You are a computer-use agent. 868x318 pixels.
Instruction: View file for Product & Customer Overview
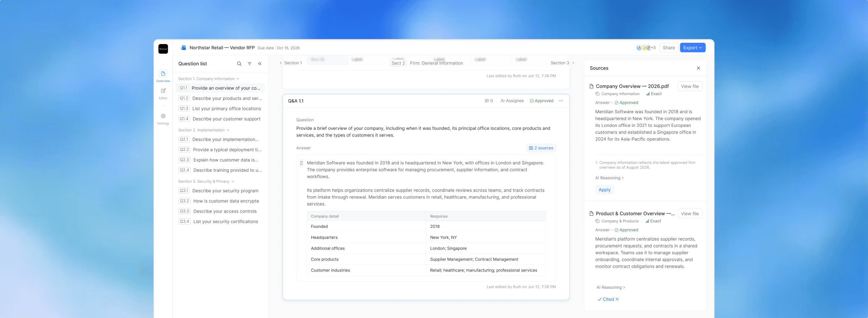[x=689, y=213]
